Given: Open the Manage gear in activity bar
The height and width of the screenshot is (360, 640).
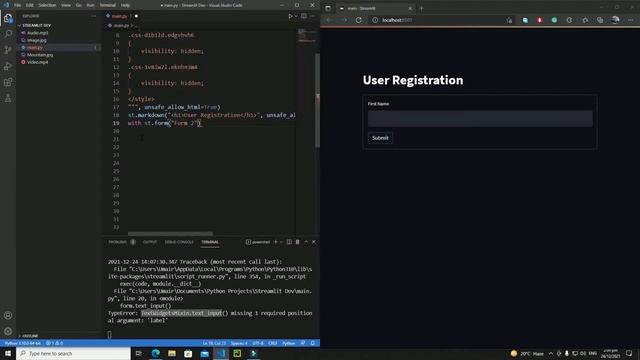Looking at the screenshot, I should (x=8, y=331).
